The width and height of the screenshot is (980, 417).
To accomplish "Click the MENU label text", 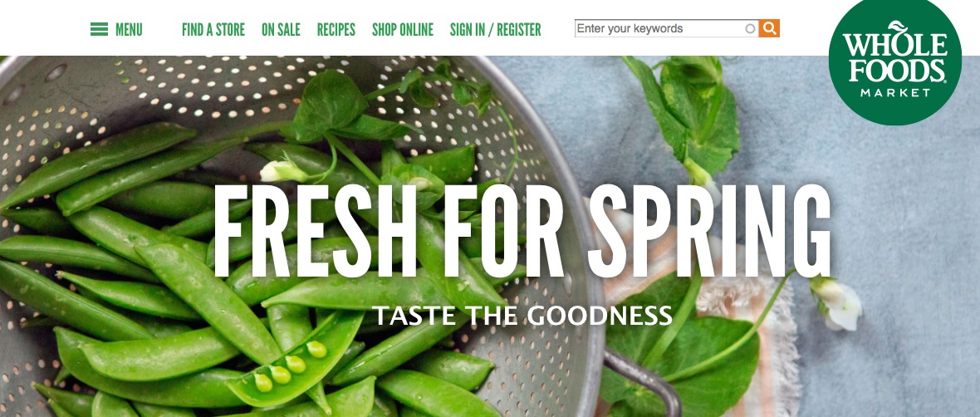I will coord(129,29).
